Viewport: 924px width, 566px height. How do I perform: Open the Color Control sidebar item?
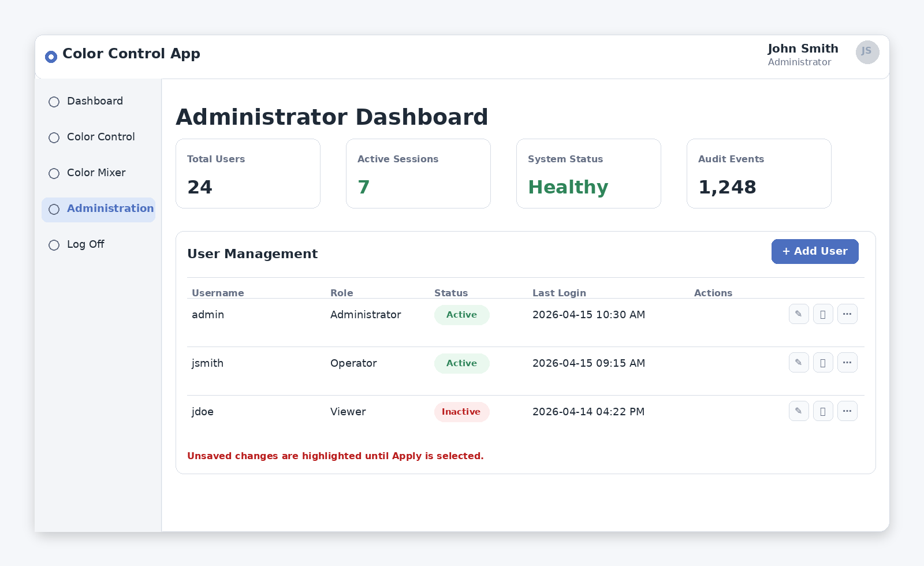pos(100,137)
